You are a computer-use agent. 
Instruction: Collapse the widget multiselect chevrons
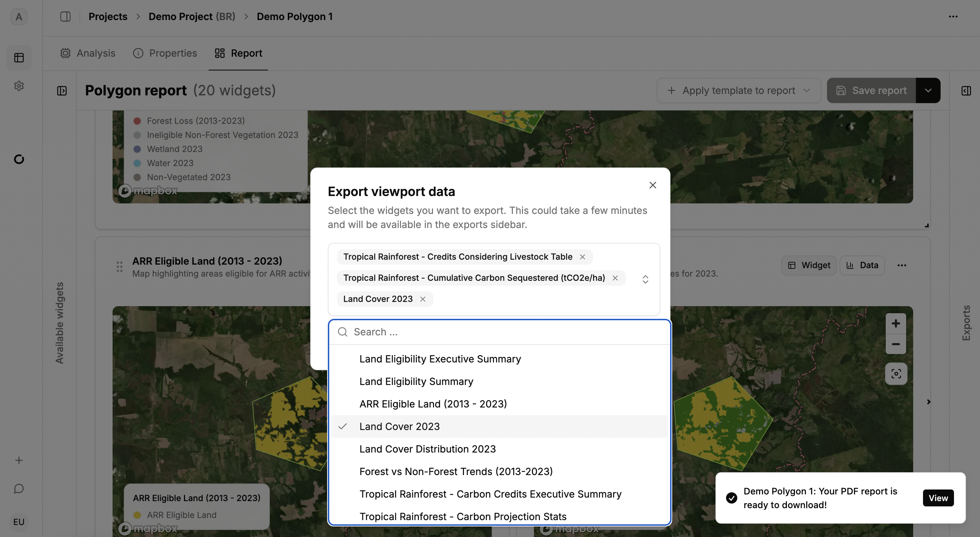click(x=645, y=279)
